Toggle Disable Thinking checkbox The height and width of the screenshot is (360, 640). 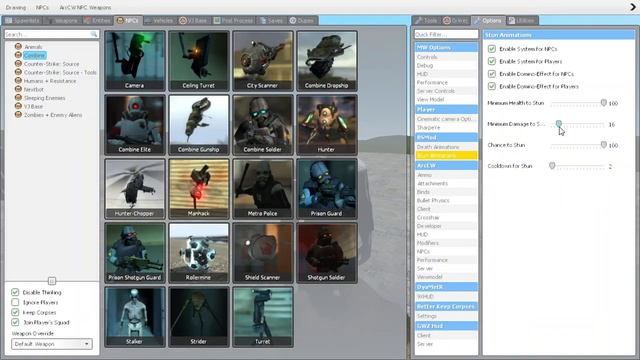(15, 292)
